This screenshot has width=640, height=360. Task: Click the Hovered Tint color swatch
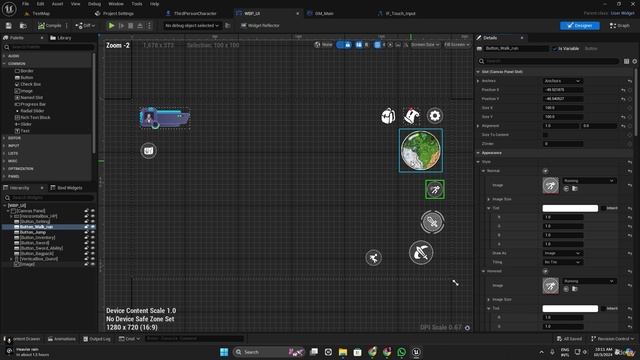tap(570, 309)
